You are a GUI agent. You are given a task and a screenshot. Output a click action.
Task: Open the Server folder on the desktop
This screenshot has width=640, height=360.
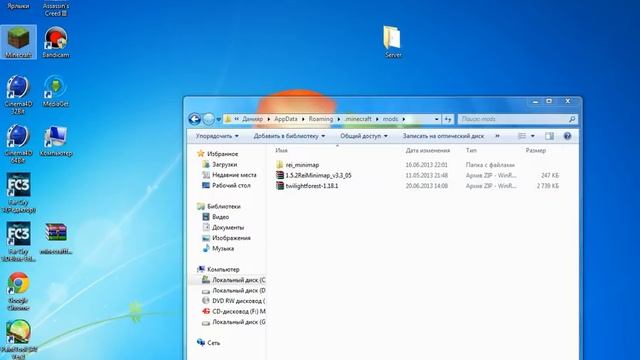393,42
